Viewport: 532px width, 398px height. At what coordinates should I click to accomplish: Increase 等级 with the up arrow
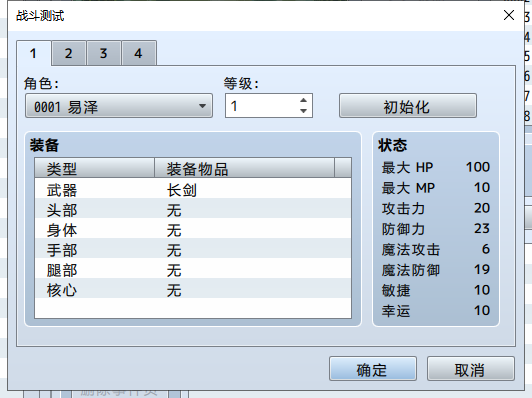click(x=304, y=100)
